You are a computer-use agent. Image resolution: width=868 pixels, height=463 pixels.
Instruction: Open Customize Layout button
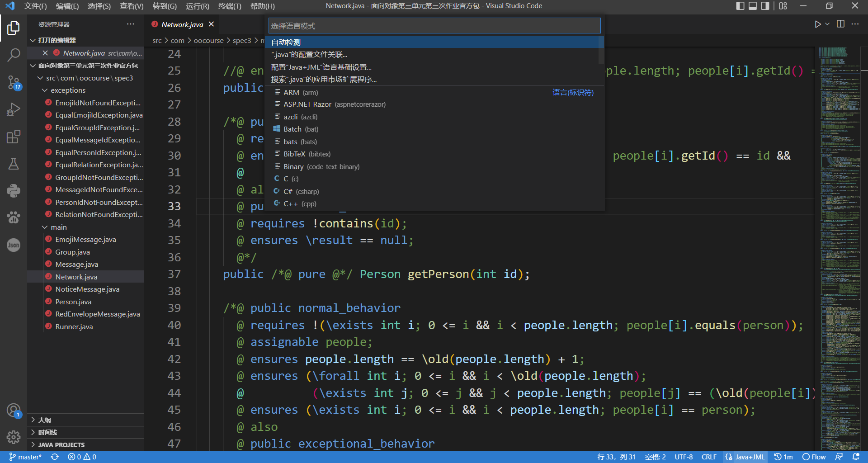(x=783, y=6)
